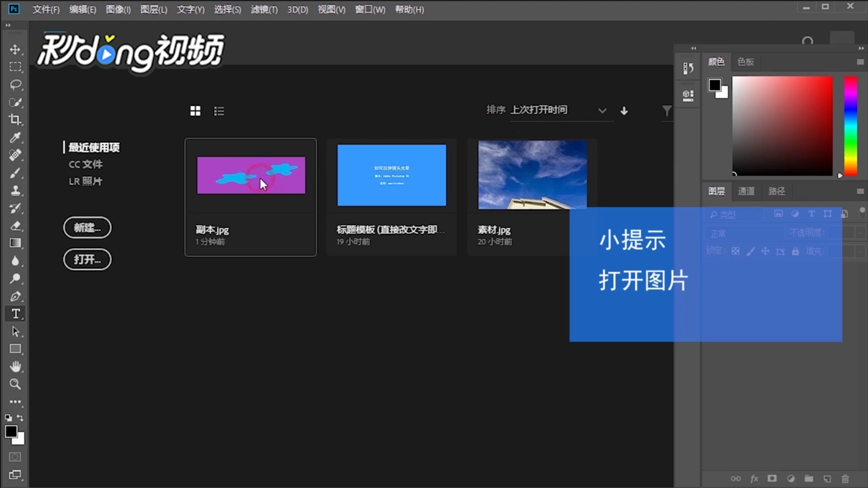Select the Zoom tool
Screen dimensions: 868x488
15,384
